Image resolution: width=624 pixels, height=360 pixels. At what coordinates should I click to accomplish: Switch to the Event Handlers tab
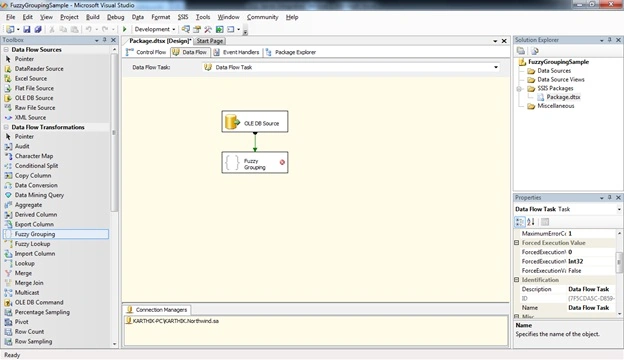click(x=236, y=52)
